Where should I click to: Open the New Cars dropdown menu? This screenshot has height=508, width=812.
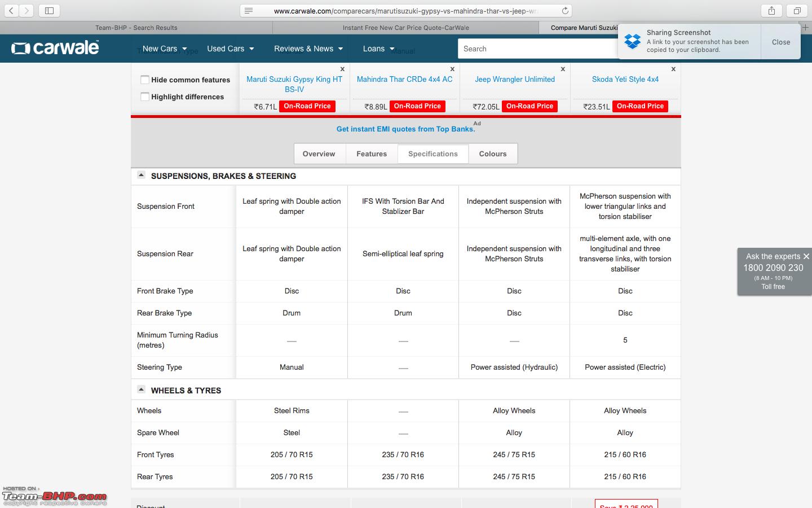coord(164,49)
